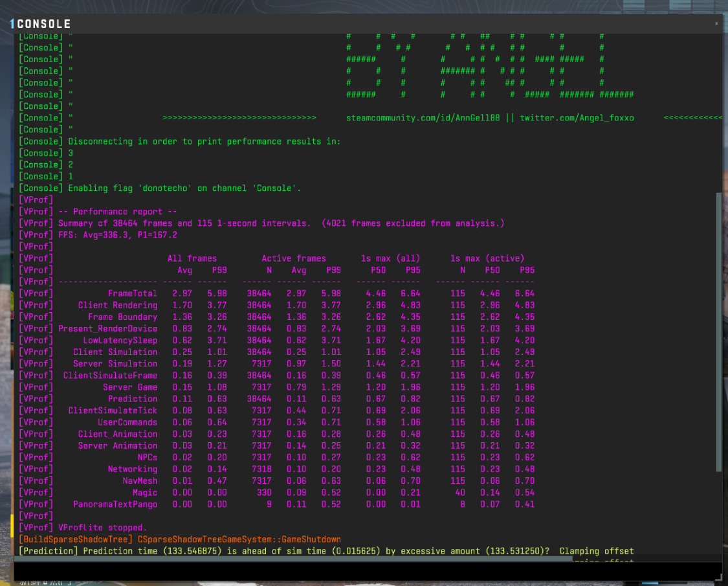Click the Client Rendering row label
The height and width of the screenshot is (586, 728).
[x=118, y=305]
